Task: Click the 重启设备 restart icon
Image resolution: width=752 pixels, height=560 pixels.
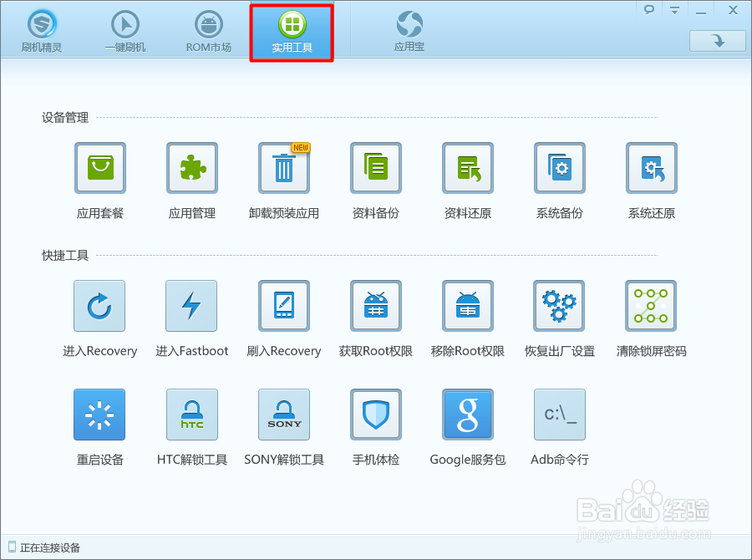Action: [x=99, y=415]
